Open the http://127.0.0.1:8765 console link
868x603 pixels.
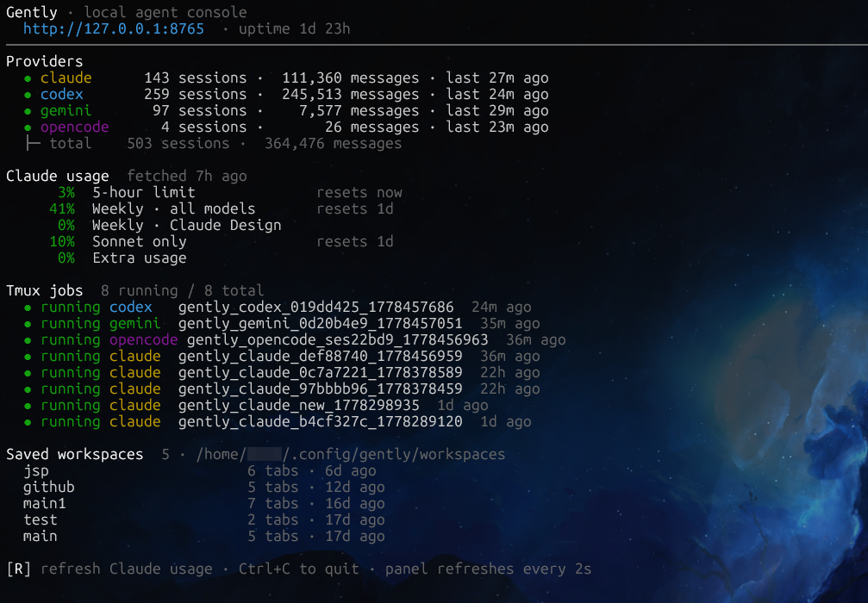click(114, 28)
